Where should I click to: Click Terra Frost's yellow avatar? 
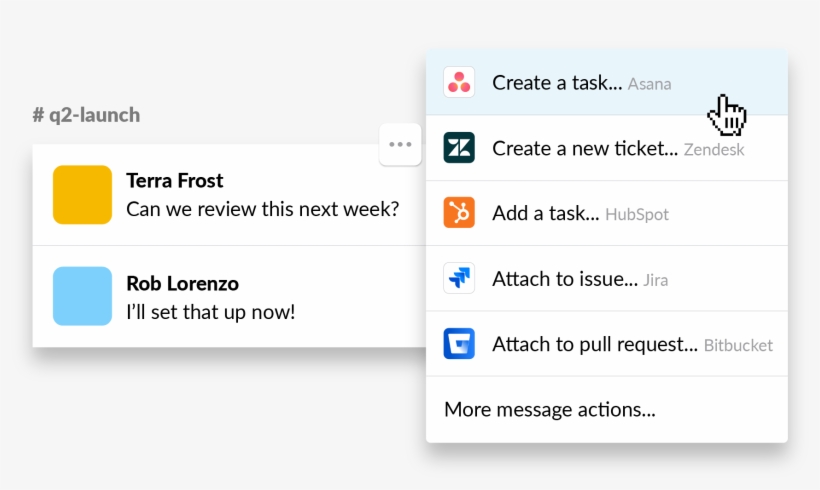tap(82, 195)
